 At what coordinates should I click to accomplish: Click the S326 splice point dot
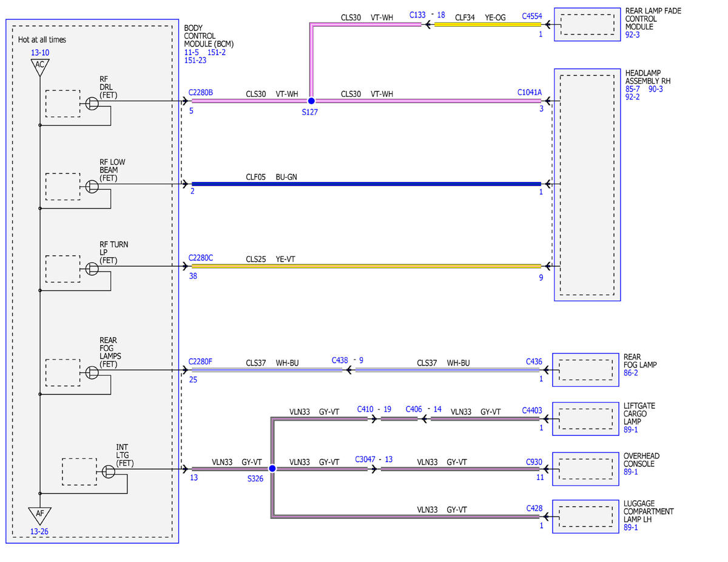[272, 469]
